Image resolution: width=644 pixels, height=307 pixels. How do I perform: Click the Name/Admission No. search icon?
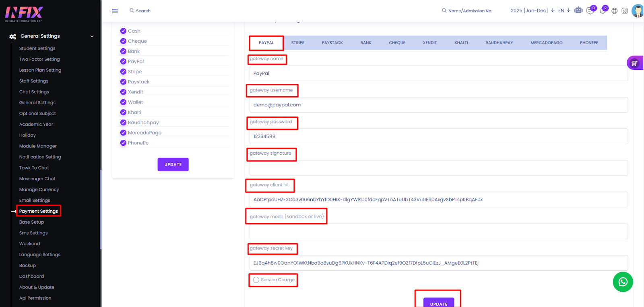point(444,10)
